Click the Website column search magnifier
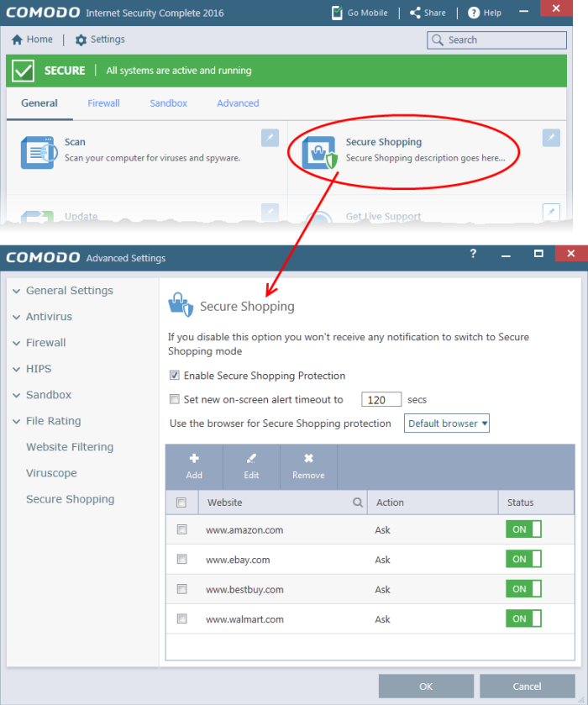588x705 pixels. click(x=358, y=502)
